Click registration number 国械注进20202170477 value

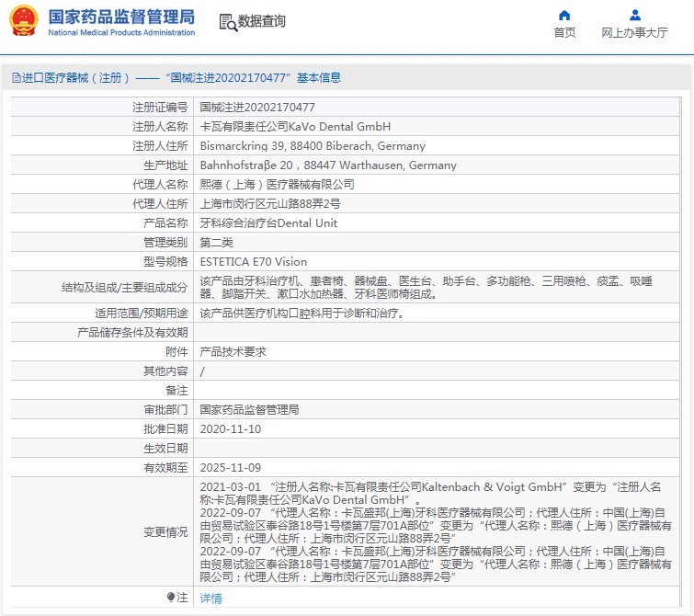(x=257, y=108)
